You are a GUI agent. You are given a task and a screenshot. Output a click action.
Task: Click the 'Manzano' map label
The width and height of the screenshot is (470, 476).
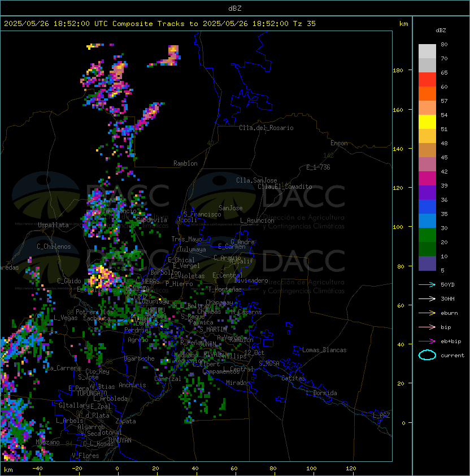point(47,442)
